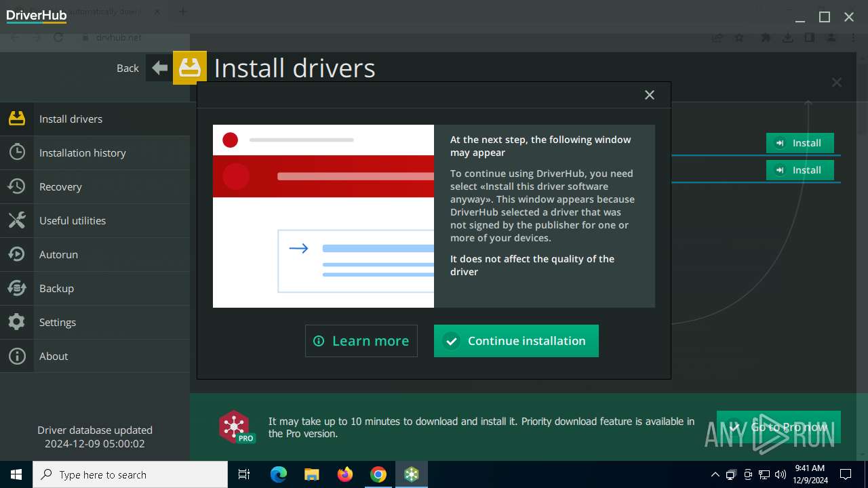The height and width of the screenshot is (488, 868).
Task: Click the first Install button
Action: point(800,143)
